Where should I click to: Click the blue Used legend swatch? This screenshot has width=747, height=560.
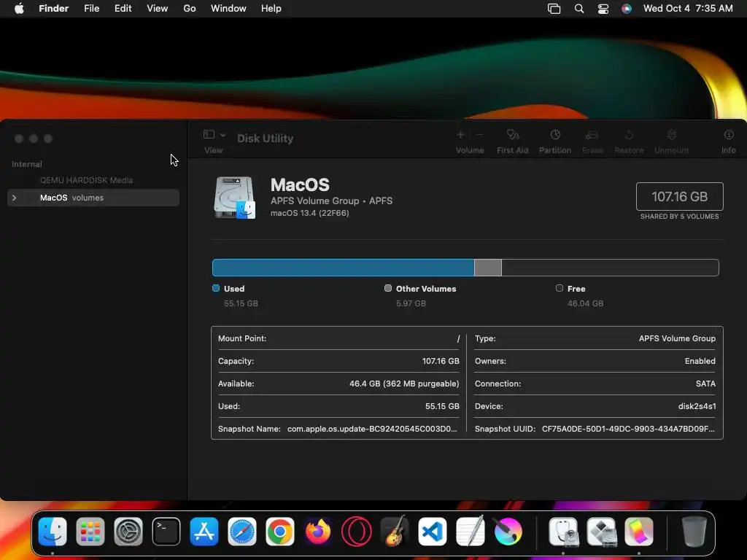point(216,288)
